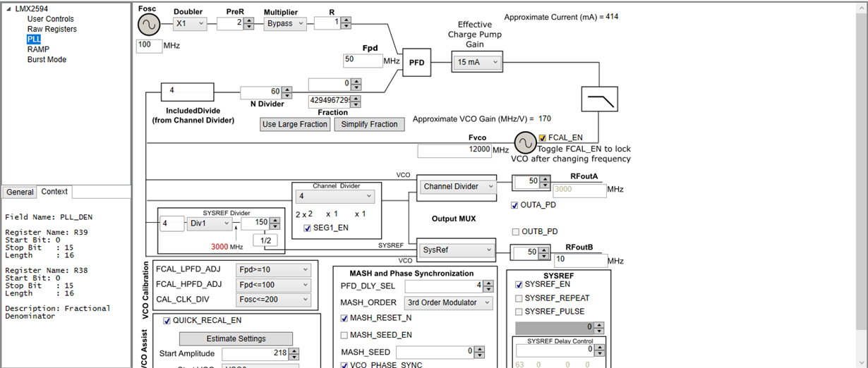Switch to the General tab
The height and width of the screenshot is (368, 868).
click(20, 192)
